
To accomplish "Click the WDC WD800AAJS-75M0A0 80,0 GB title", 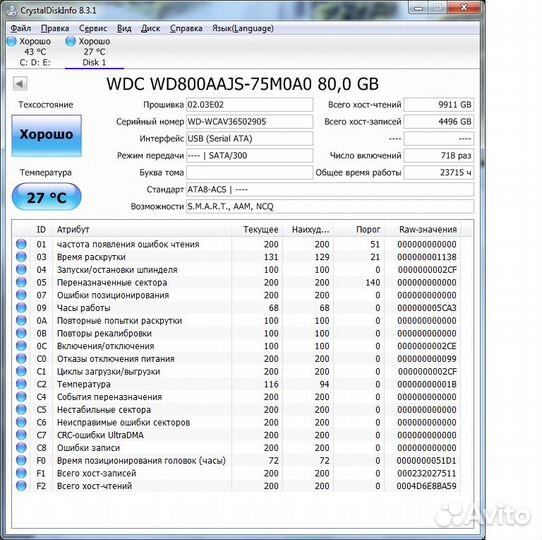I will point(243,84).
